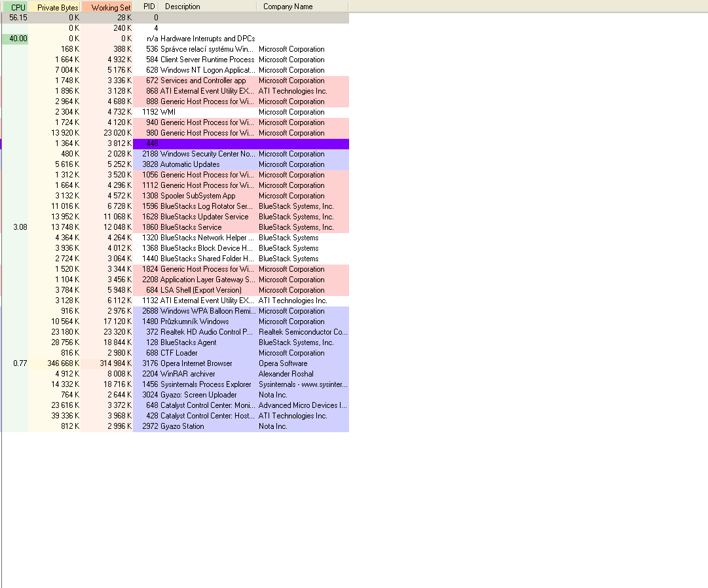Select ATI External Event Utility PID 1132
This screenshot has height=588, width=708.
pos(175,301)
